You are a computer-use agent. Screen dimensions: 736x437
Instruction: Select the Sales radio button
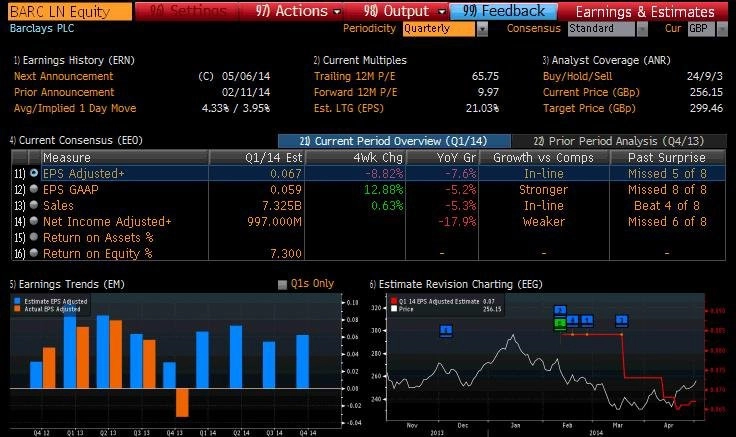[x=34, y=205]
